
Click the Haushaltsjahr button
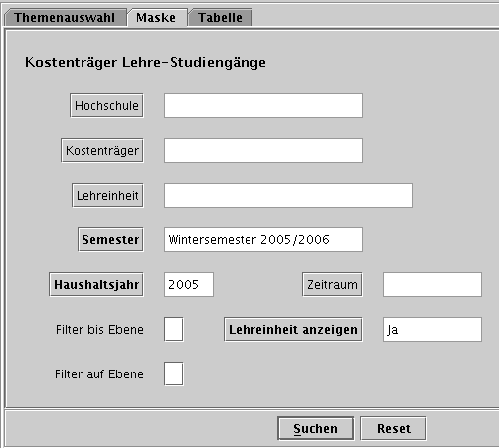[96, 284]
